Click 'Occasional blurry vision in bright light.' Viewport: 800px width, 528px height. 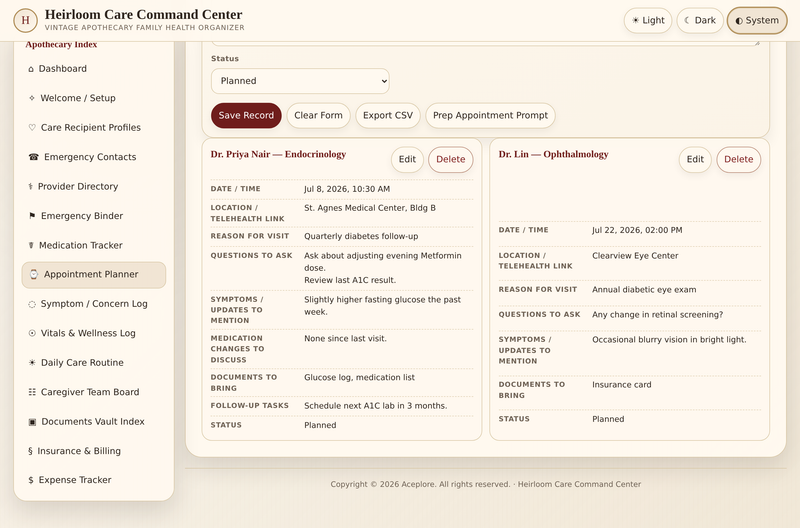pos(669,340)
